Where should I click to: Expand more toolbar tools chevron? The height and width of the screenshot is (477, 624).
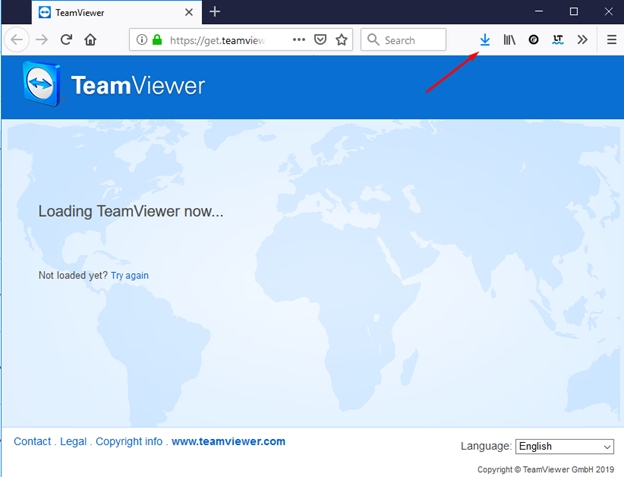(x=582, y=40)
